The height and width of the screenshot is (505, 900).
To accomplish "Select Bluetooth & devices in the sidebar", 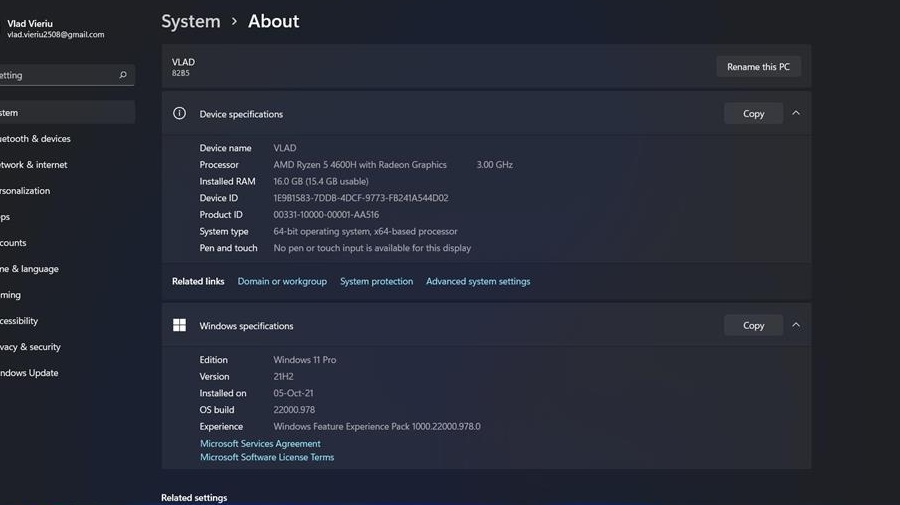I will [x=36, y=139].
